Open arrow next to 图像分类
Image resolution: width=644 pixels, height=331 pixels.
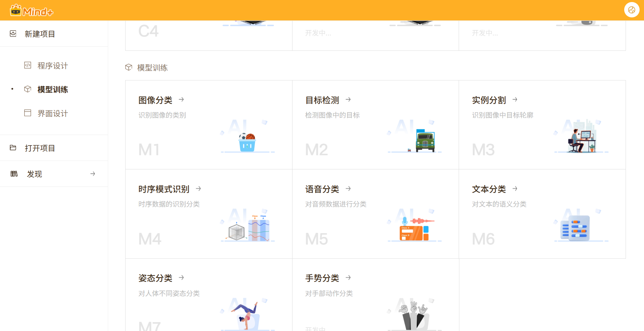click(181, 100)
